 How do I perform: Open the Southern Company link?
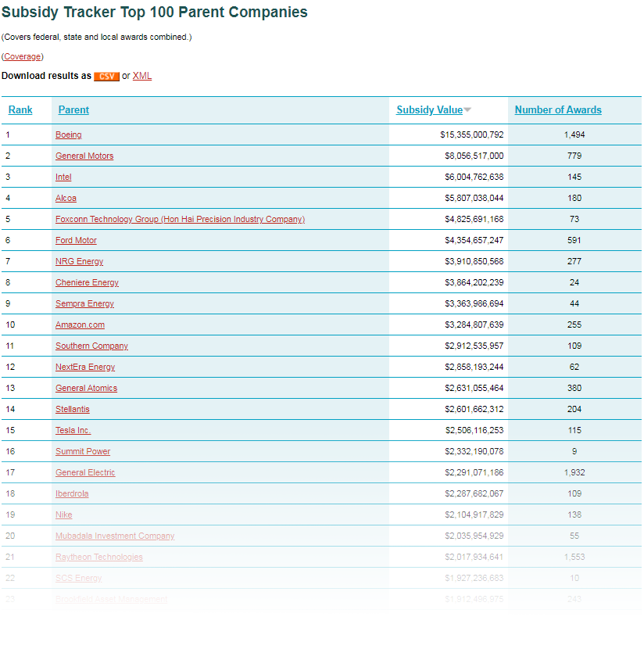coord(91,346)
